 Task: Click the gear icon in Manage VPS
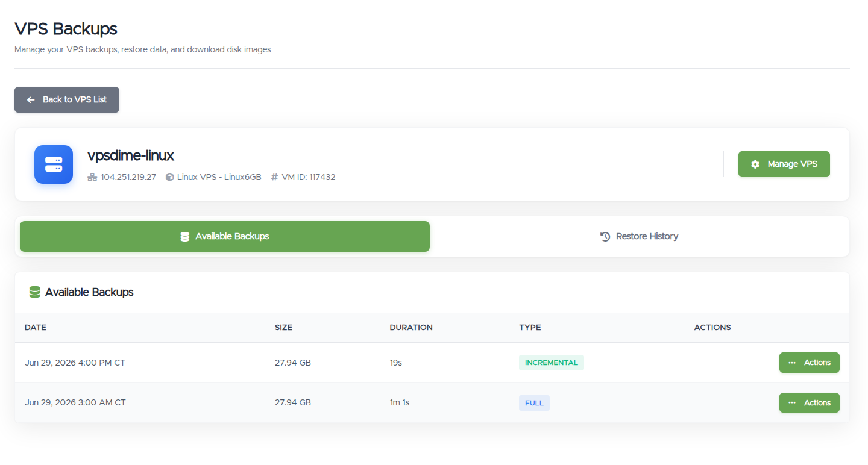755,164
